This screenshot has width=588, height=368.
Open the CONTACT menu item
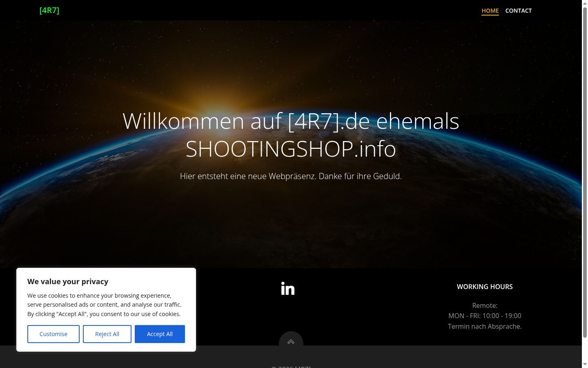(x=519, y=11)
